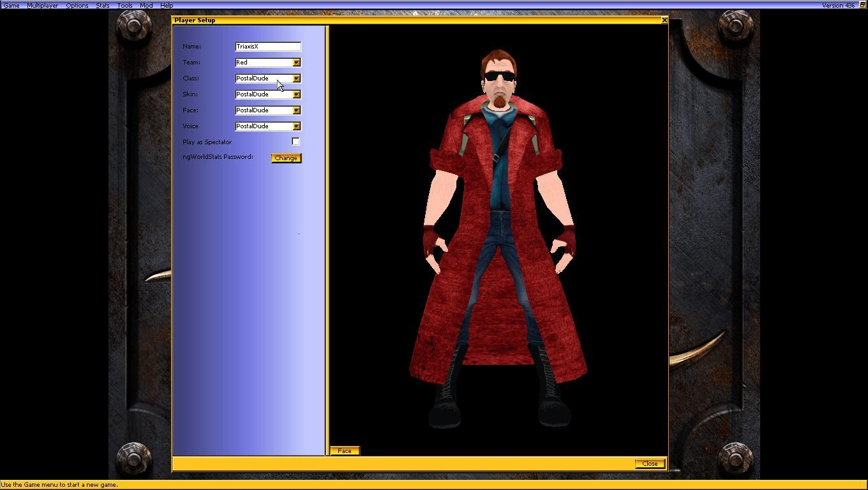This screenshot has height=490, width=868.
Task: Click the Close button on Player Setup
Action: pyautogui.click(x=649, y=463)
